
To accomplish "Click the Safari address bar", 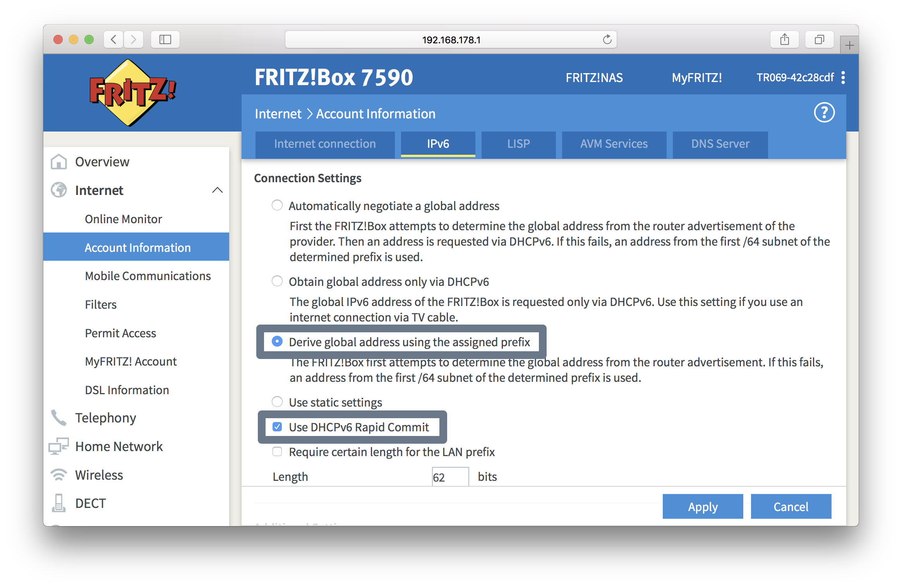I will click(x=451, y=39).
